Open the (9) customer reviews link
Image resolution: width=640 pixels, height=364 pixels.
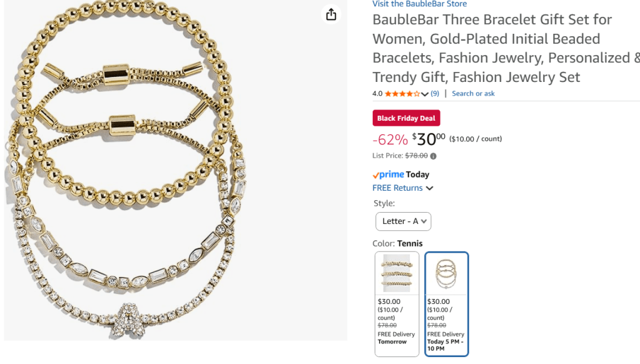pyautogui.click(x=435, y=94)
